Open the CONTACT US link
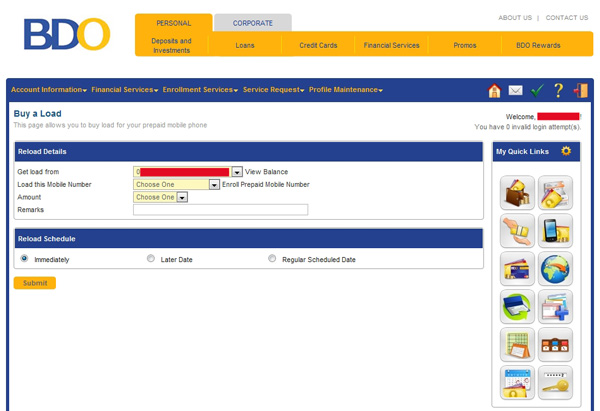This screenshot has width=600, height=411. point(567,18)
